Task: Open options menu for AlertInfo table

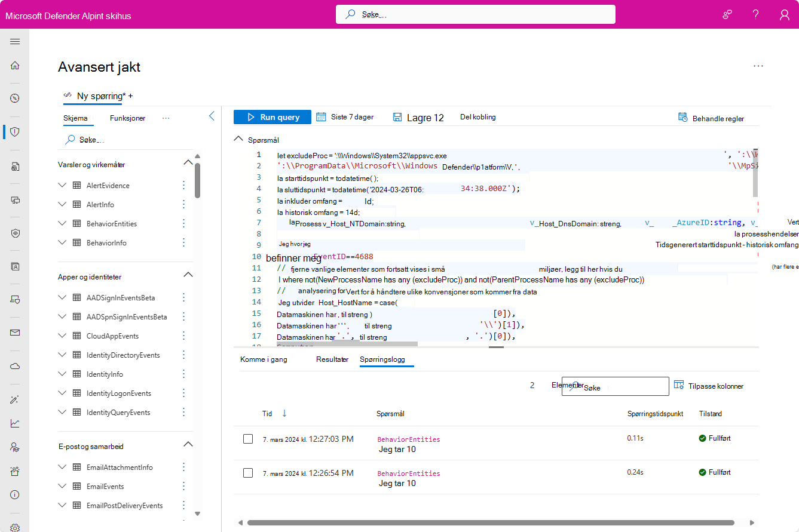Action: point(183,205)
